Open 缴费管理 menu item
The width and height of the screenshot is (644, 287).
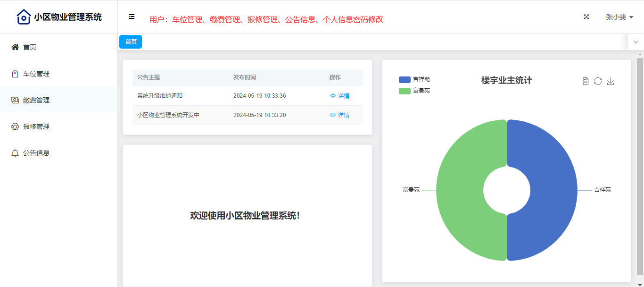[36, 100]
